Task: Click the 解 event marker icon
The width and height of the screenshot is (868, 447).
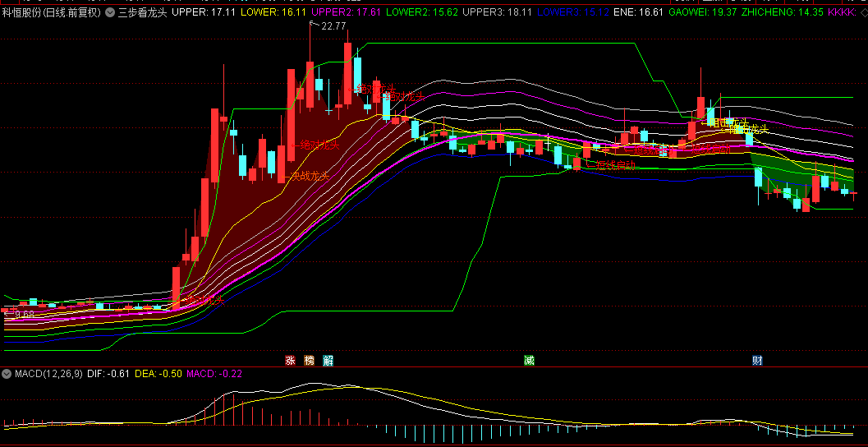Action: [x=328, y=361]
